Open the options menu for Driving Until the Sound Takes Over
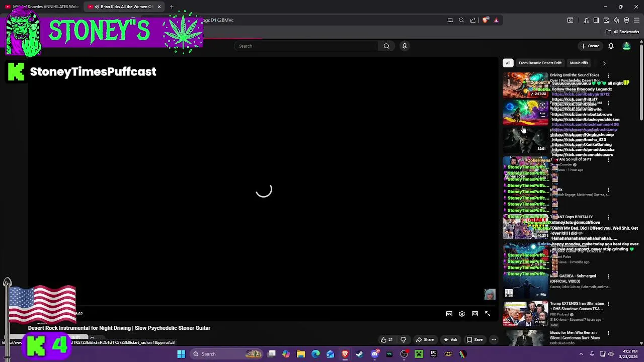Viewport: 644px width, 362px height. coord(609,76)
